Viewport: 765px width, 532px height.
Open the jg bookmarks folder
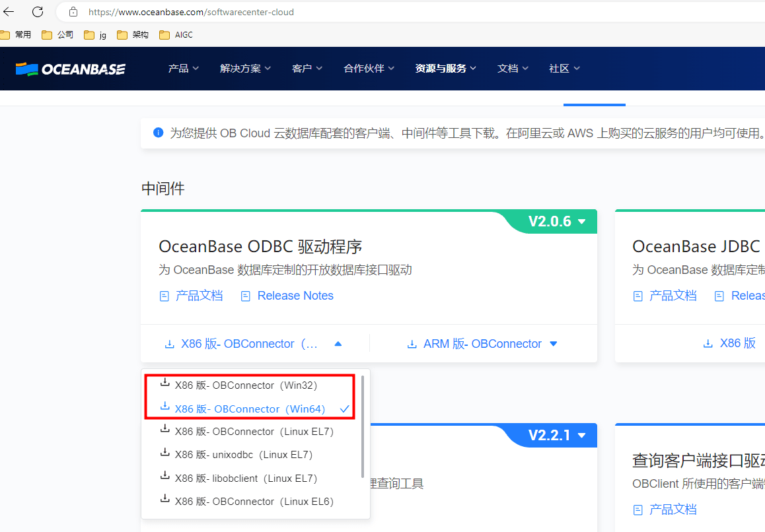coord(95,34)
